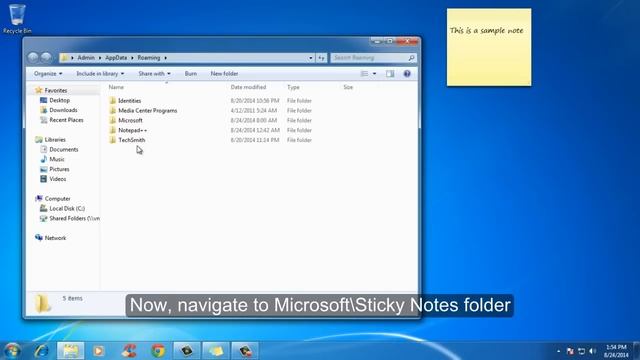Select the TechSmith folder
The height and width of the screenshot is (360, 640).
[x=131, y=140]
